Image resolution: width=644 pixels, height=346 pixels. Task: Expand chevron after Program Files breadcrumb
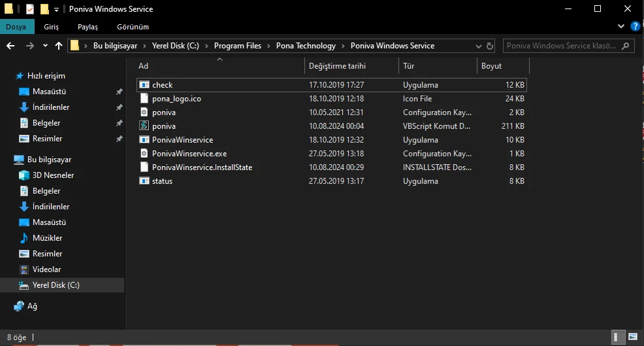point(268,46)
